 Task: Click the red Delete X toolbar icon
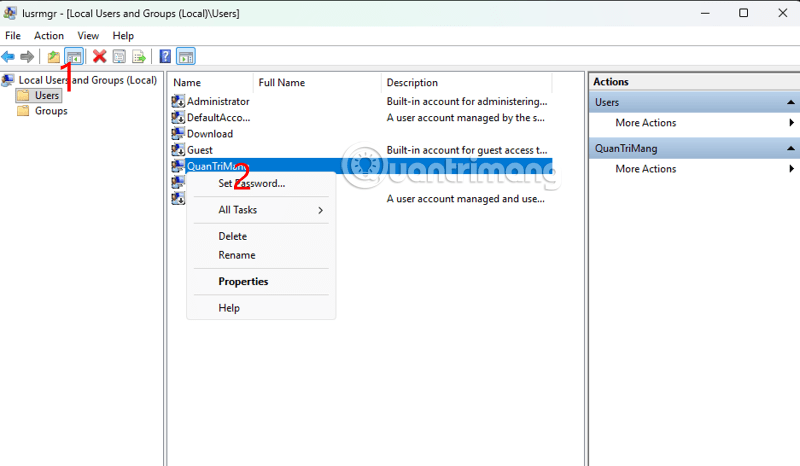[99, 57]
